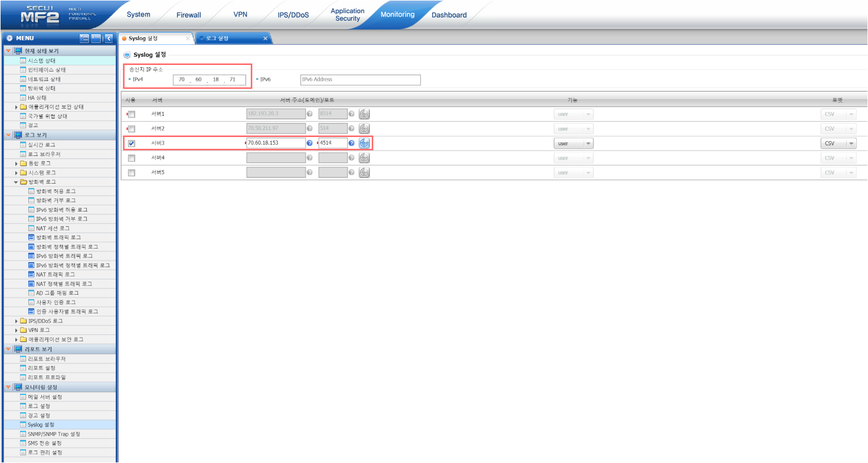Open the 서버3 user function dropdown
Screen dimensions: 868x463
click(574, 144)
